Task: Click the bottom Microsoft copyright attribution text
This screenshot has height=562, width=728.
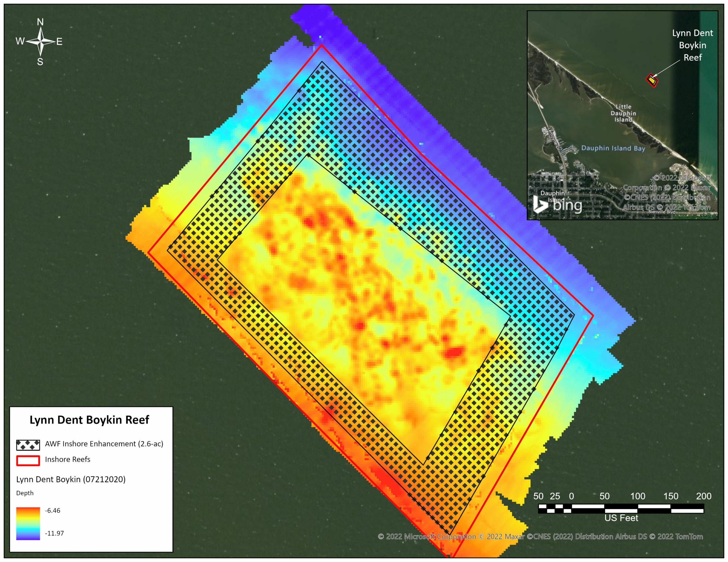Action: [x=540, y=536]
